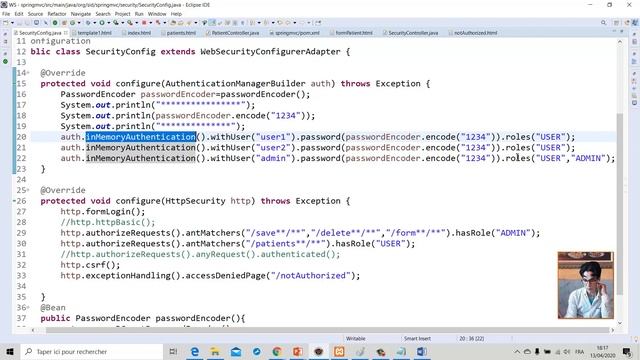Open File Explorer from taskbar
The height and width of the screenshot is (360, 640).
pyautogui.click(x=215, y=351)
